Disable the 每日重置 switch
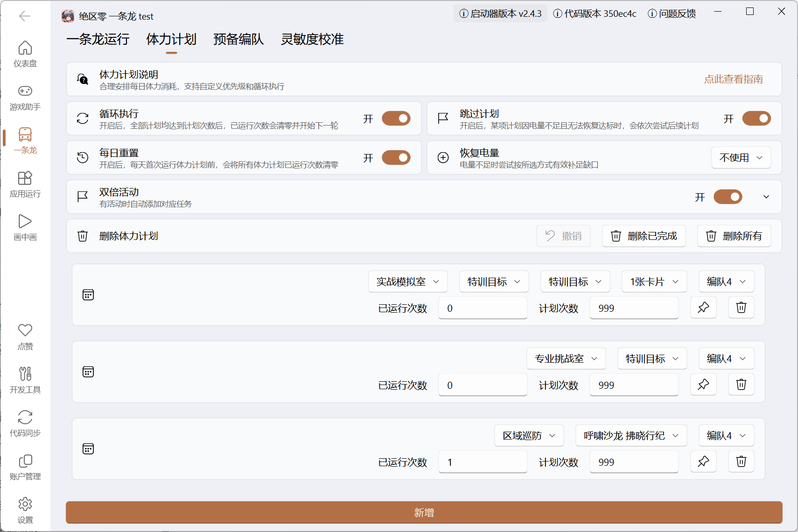Screen dimensions: 798x532 pos(396,158)
